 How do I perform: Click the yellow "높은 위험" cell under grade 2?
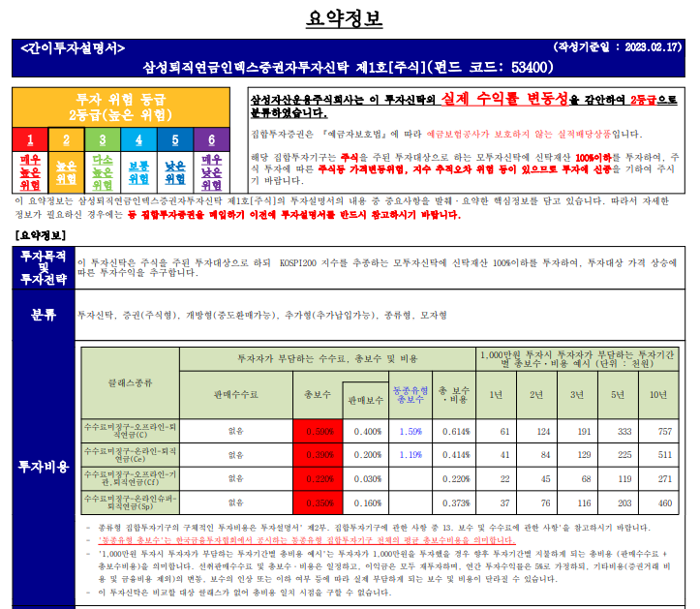coord(66,172)
